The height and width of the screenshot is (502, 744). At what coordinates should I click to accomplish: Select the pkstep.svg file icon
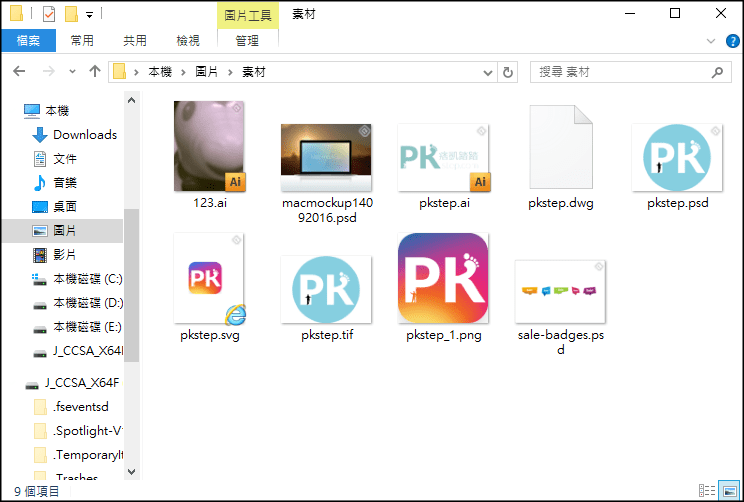pyautogui.click(x=209, y=278)
